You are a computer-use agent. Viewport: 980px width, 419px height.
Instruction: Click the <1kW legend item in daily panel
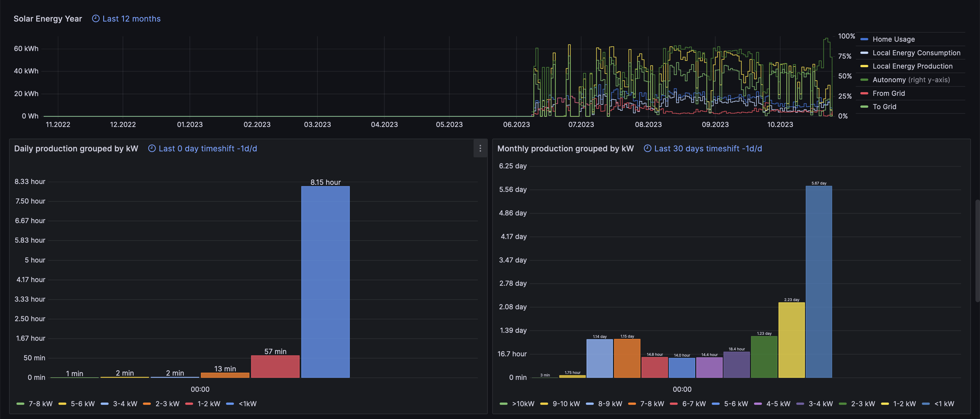point(247,404)
